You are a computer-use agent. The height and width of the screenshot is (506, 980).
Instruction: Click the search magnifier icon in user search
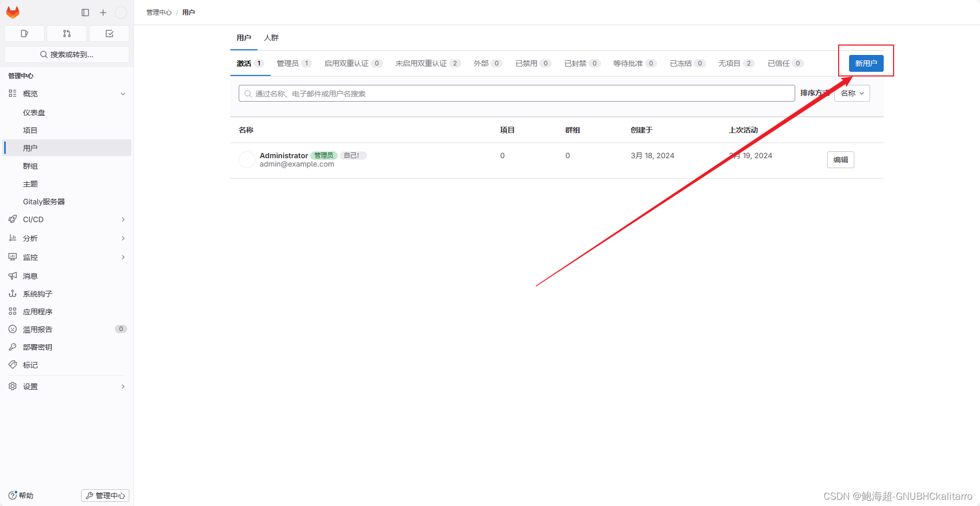coord(248,94)
